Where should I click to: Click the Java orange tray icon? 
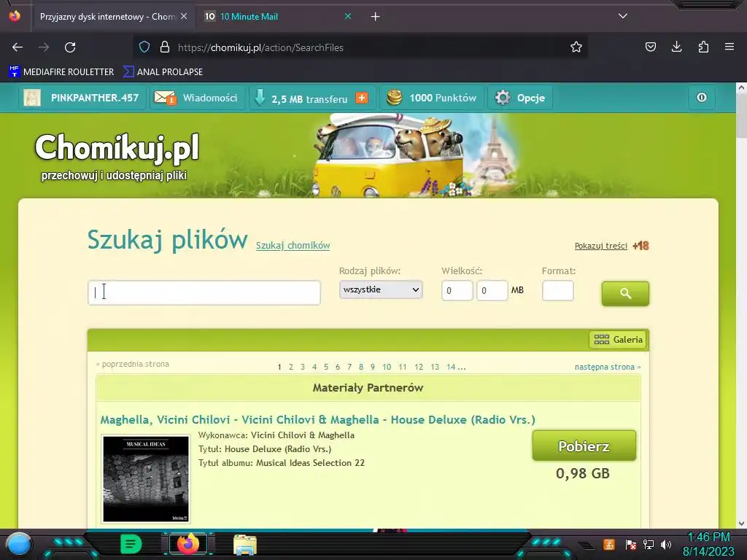609,544
